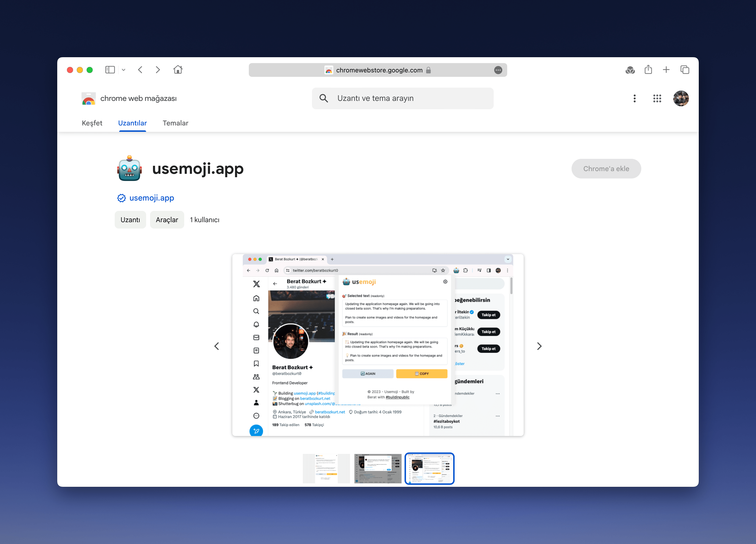Go back with the browser back arrow

[140, 70]
